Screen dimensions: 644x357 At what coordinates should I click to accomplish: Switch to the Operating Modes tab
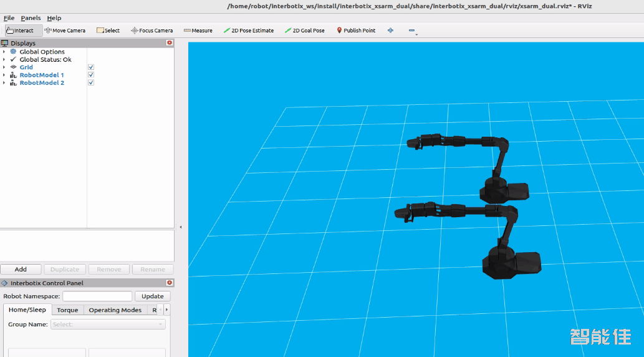tap(115, 310)
